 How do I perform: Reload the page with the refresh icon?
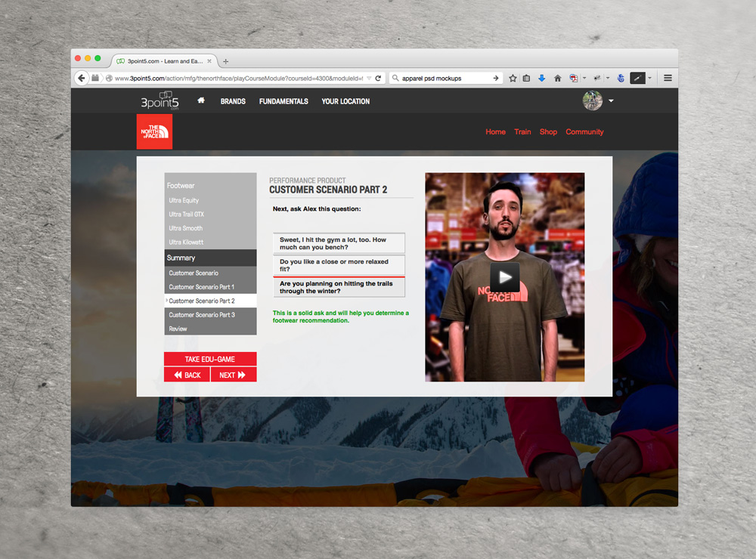click(x=378, y=78)
